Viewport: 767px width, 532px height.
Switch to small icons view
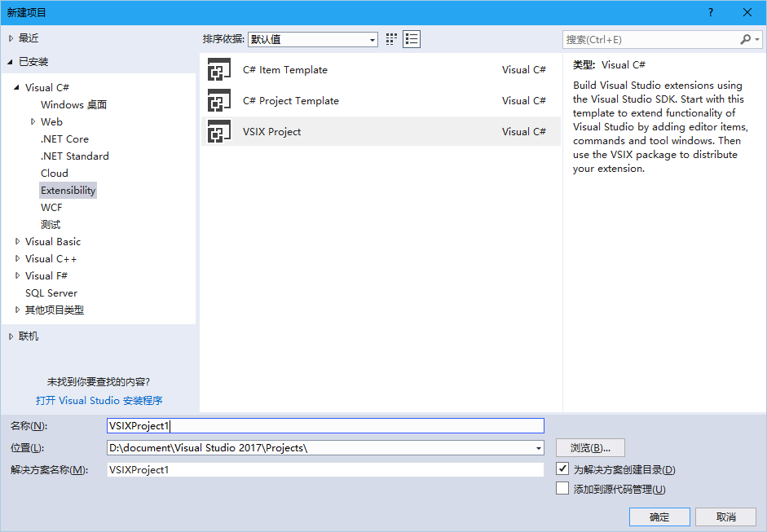(391, 39)
